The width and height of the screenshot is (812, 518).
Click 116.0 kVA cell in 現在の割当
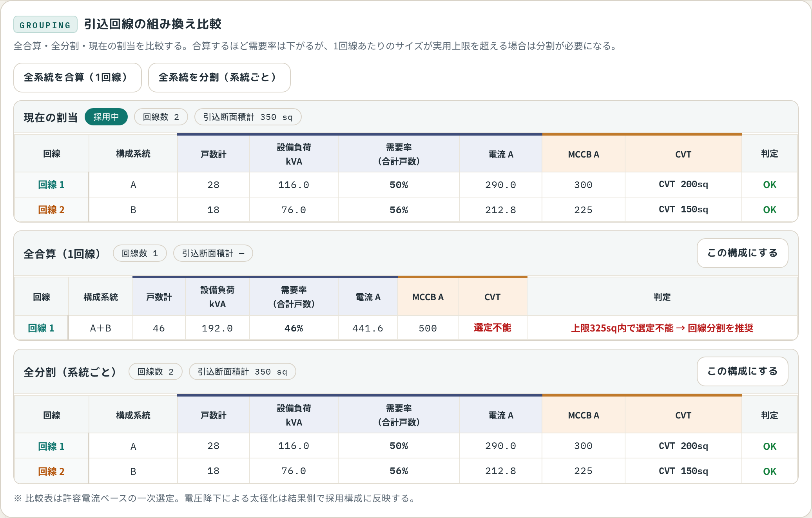click(294, 185)
